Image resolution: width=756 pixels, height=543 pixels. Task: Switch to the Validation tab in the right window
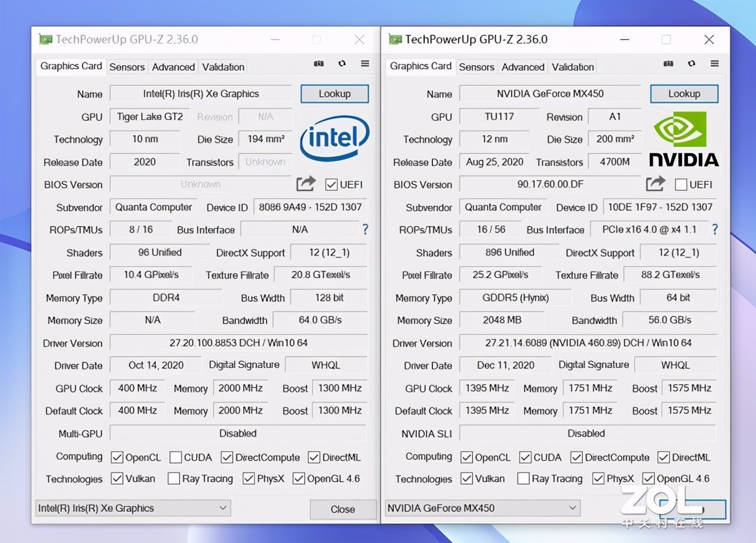(x=572, y=67)
